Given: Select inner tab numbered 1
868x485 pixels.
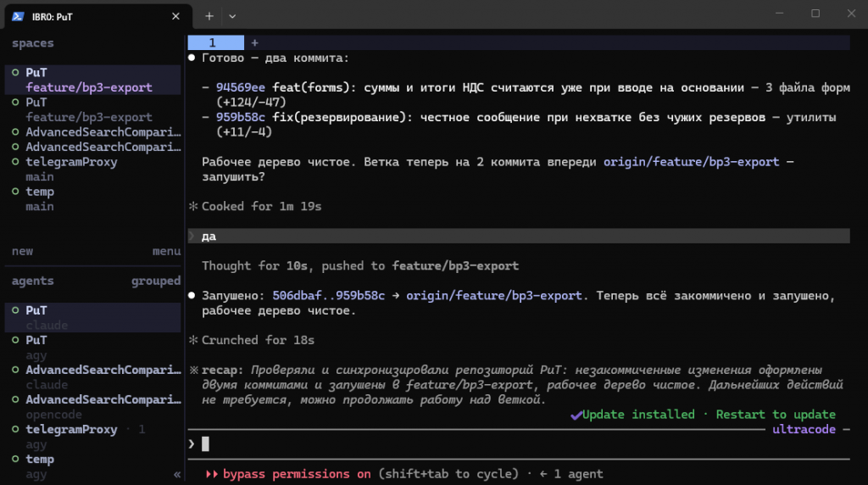Looking at the screenshot, I should [216, 42].
